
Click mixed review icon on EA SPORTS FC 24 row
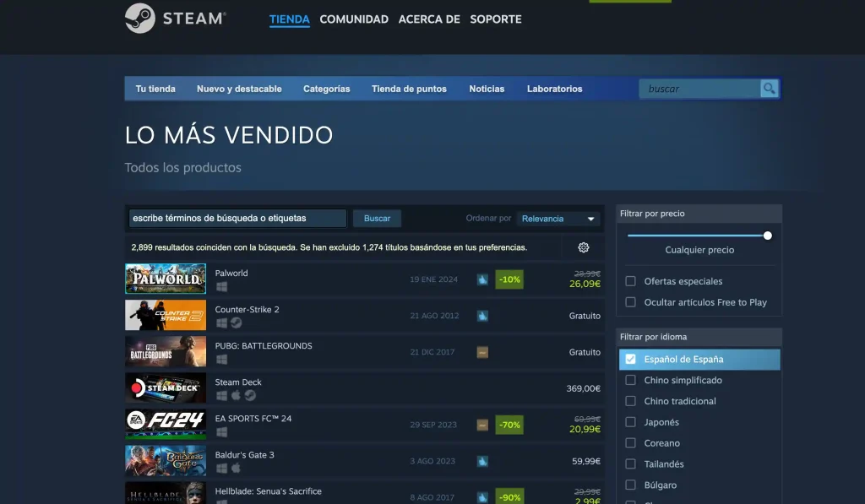482,425
